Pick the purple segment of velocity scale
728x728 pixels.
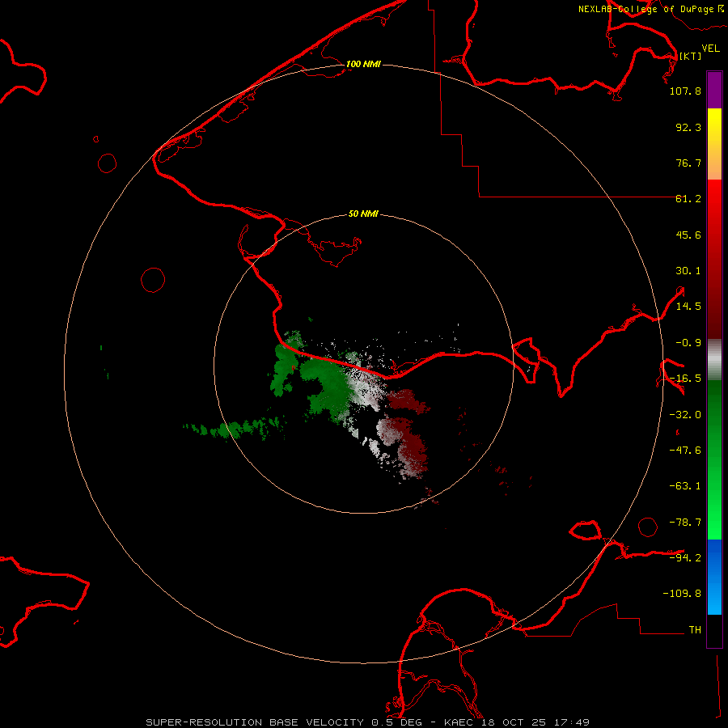(x=714, y=90)
